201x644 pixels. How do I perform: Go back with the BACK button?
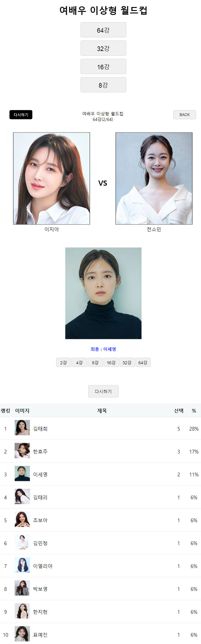pyautogui.click(x=185, y=115)
